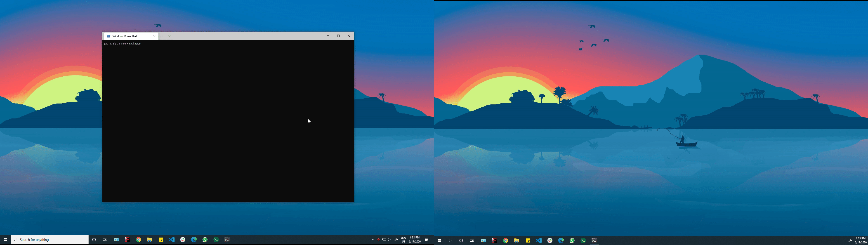Open Action Center notifications icon
Image resolution: width=868 pixels, height=245 pixels.
coord(427,240)
